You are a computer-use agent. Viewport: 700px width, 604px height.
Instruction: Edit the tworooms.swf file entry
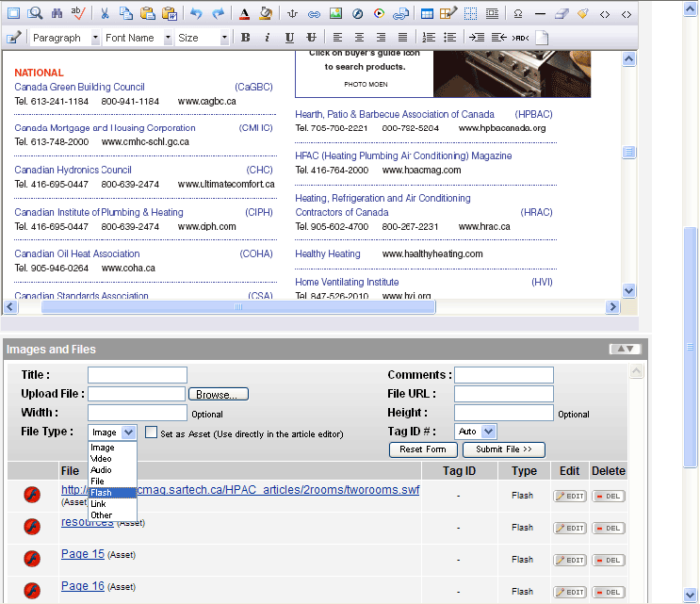click(570, 496)
